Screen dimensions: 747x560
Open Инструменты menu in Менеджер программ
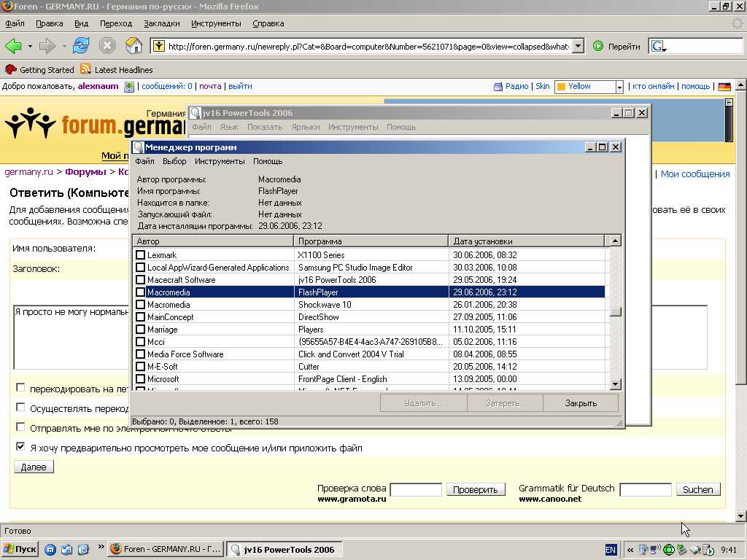[220, 161]
